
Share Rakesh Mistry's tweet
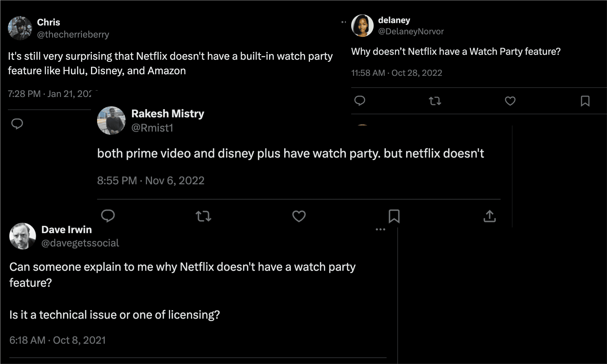point(489,216)
